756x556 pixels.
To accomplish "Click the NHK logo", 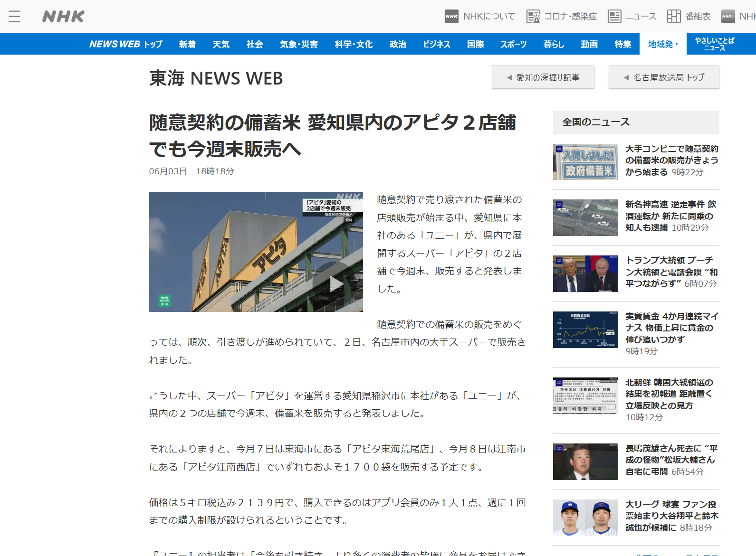I will pyautogui.click(x=63, y=17).
